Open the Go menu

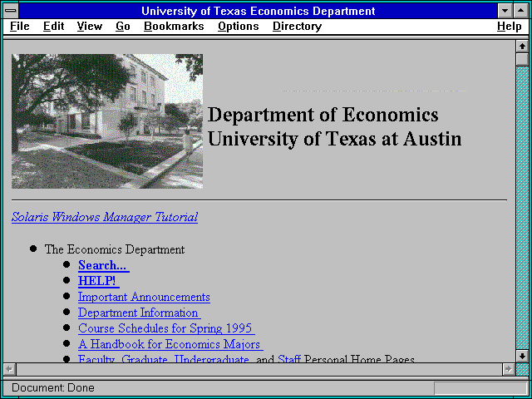coord(123,27)
